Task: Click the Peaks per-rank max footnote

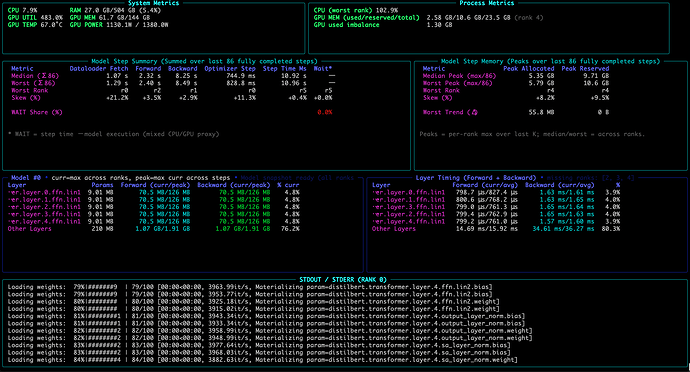Action: coord(532,134)
